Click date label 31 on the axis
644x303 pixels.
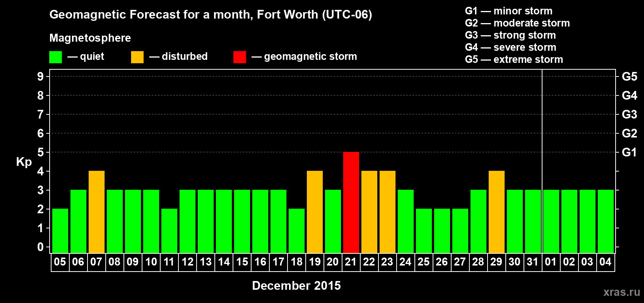(533, 262)
